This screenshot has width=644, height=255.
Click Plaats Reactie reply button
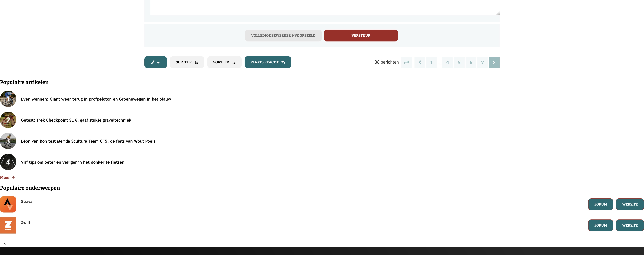pos(268,62)
